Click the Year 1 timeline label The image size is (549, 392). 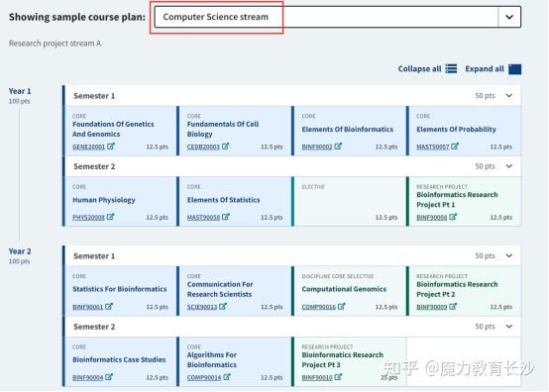pyautogui.click(x=20, y=91)
